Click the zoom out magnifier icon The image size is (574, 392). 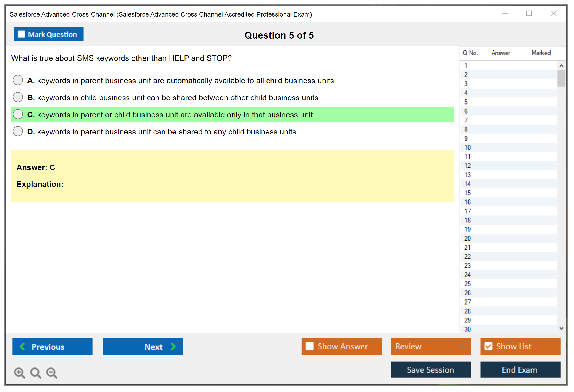(52, 373)
